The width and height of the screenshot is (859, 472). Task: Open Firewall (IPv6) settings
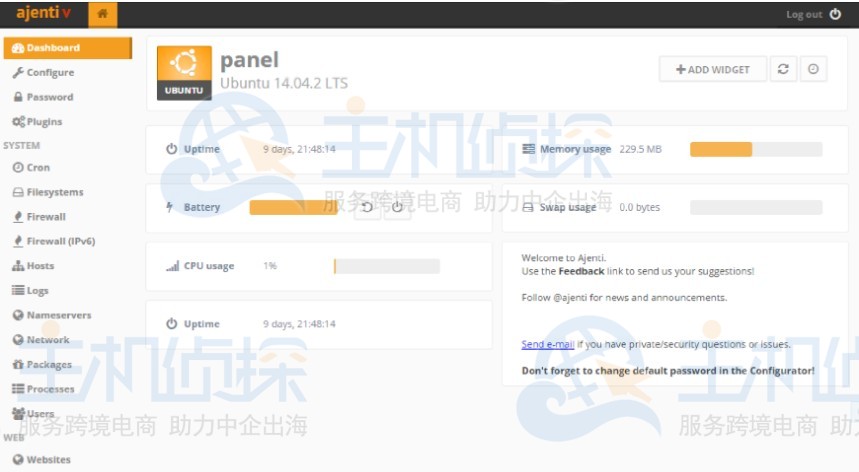[60, 241]
